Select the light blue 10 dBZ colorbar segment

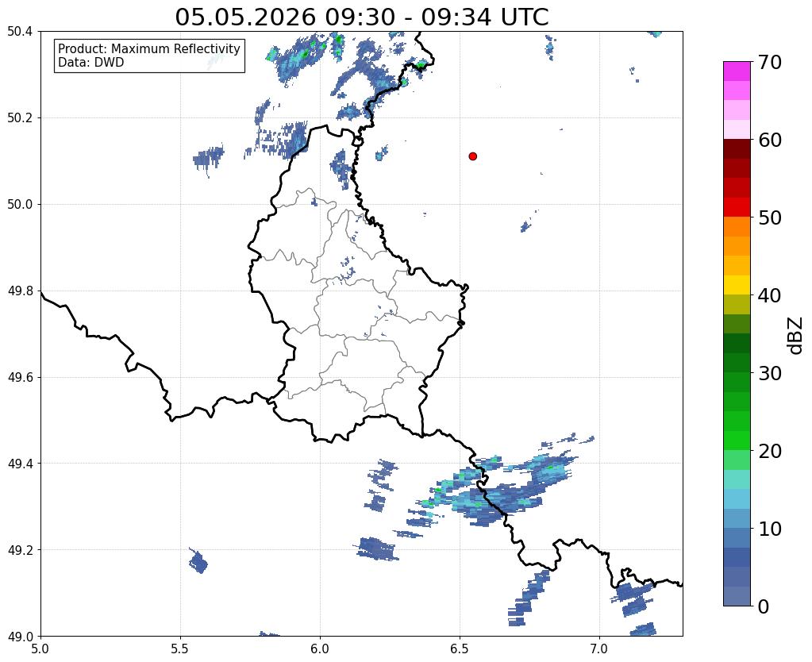[x=737, y=518]
